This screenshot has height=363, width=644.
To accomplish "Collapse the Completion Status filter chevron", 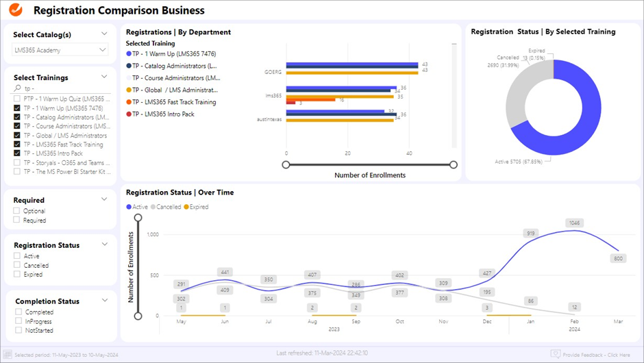I will (x=104, y=300).
